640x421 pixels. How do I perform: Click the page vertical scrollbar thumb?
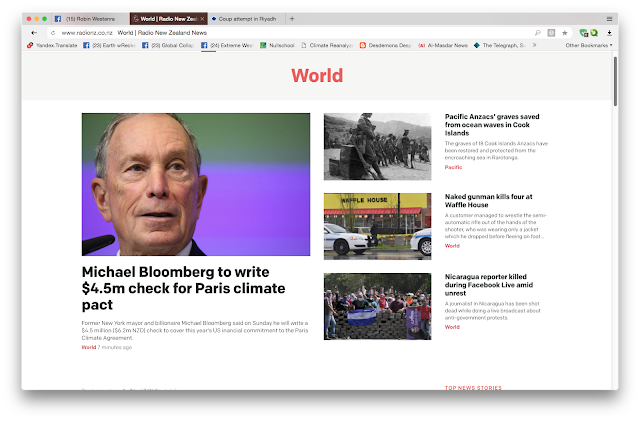pos(615,81)
